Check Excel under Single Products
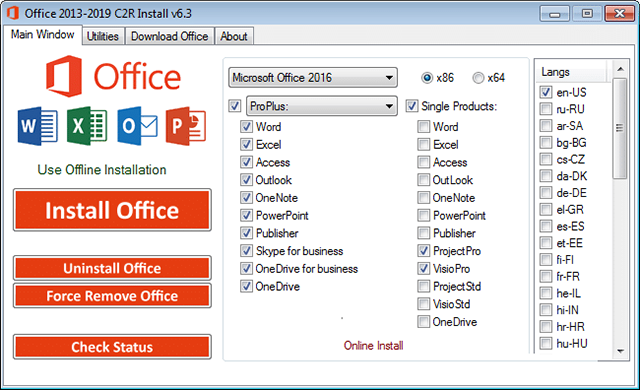Viewport: 640px width, 390px height. tap(424, 144)
